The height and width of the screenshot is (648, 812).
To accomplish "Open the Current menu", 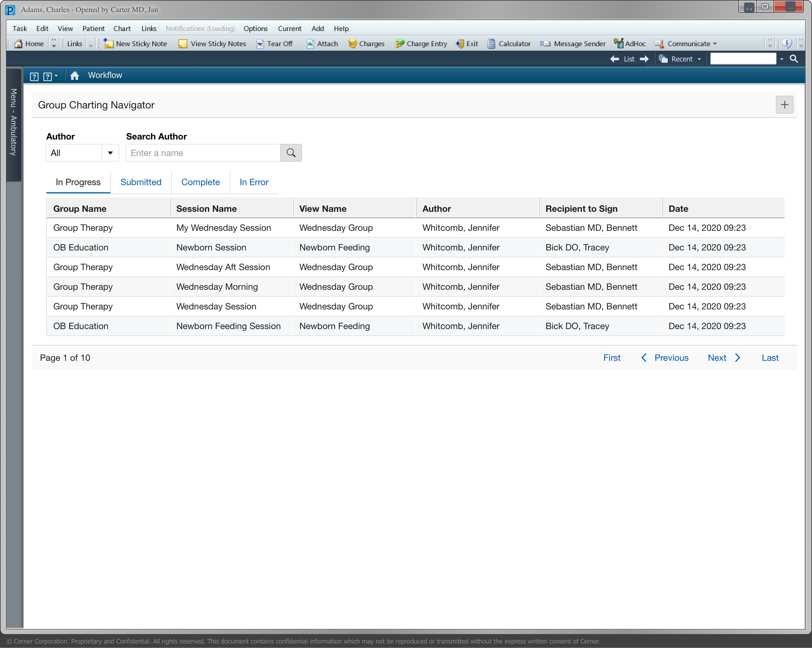I will [x=290, y=29].
